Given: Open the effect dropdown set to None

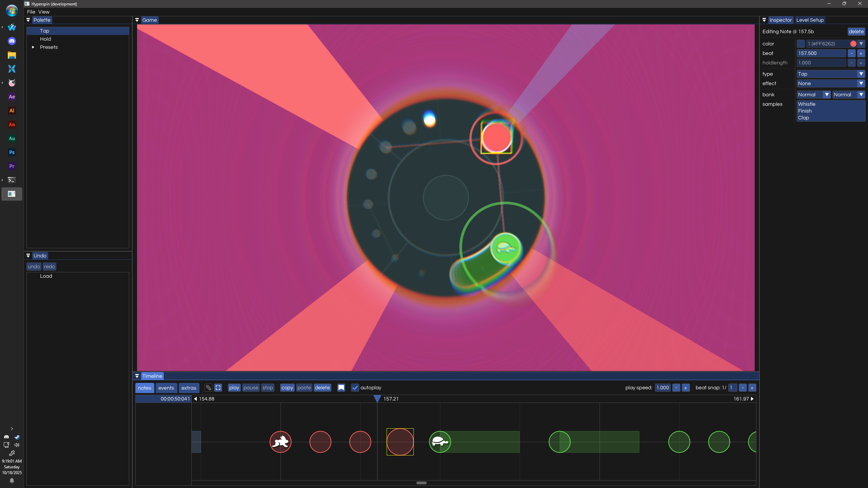Looking at the screenshot, I should point(830,83).
